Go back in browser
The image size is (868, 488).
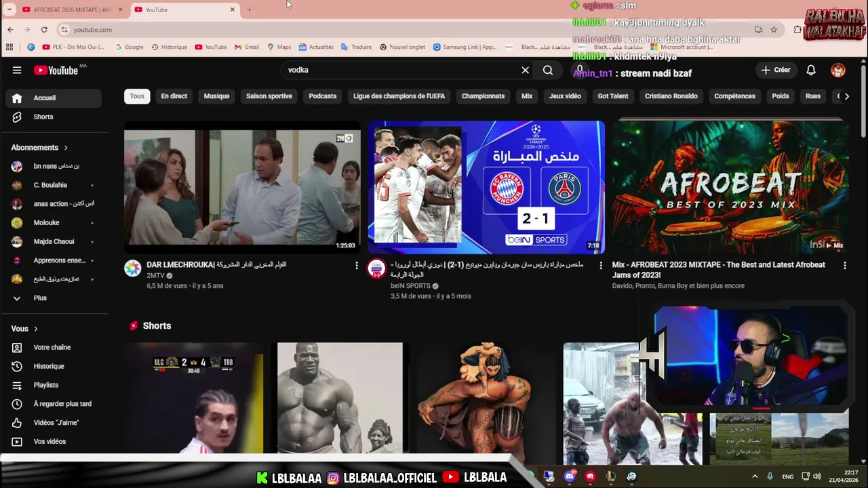point(10,30)
